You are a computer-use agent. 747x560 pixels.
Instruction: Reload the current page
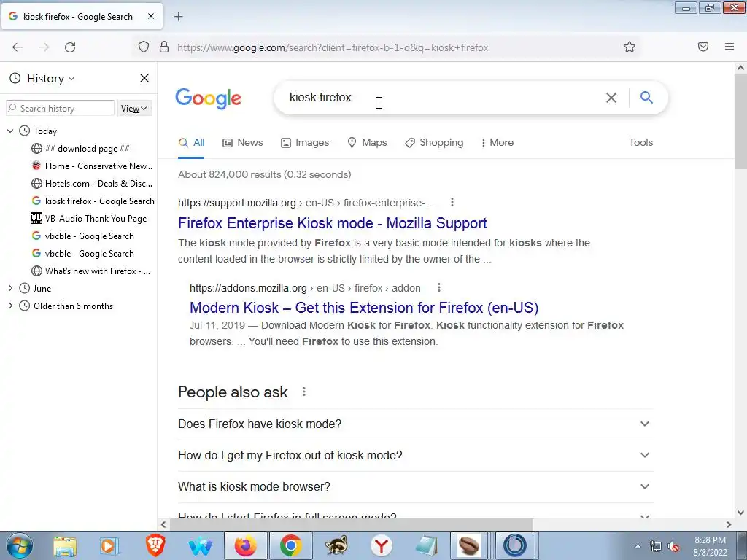click(70, 47)
